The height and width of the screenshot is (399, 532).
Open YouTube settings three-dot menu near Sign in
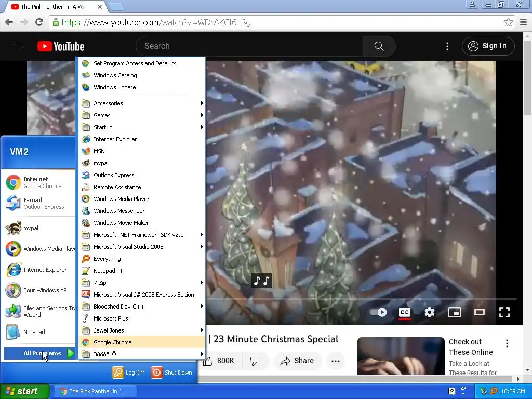[x=447, y=46]
